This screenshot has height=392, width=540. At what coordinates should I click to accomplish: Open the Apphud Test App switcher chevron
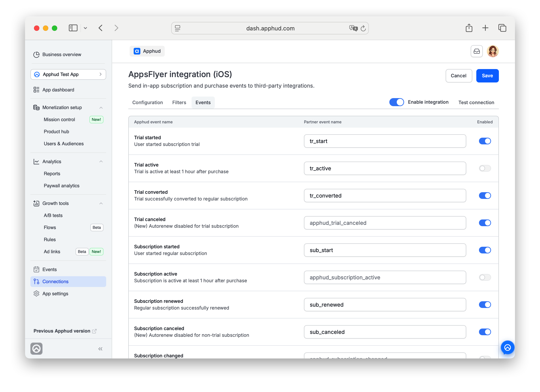(101, 74)
